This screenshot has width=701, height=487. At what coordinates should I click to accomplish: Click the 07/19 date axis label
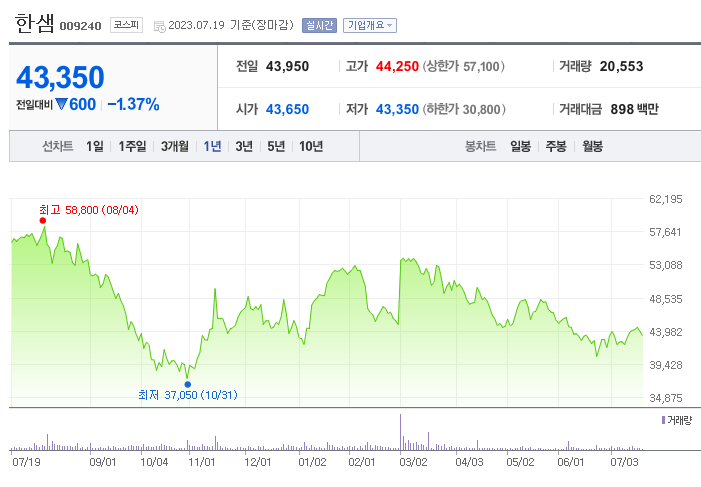(26, 462)
